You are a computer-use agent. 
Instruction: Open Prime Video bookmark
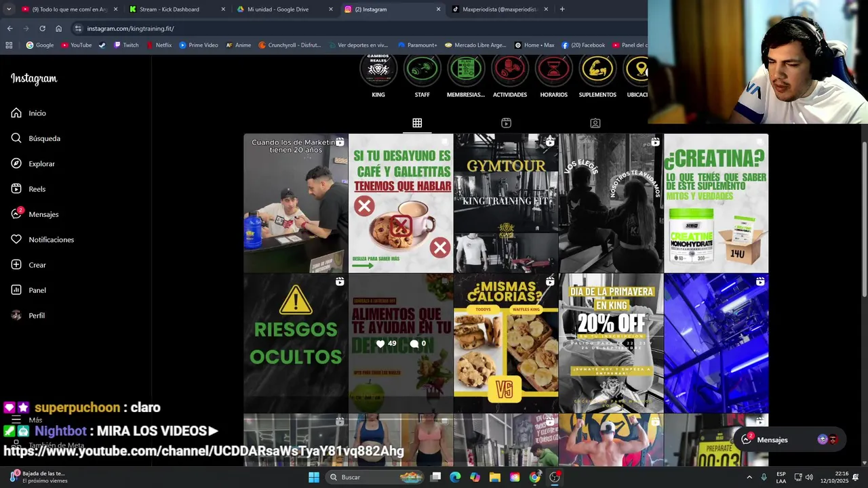[198, 45]
